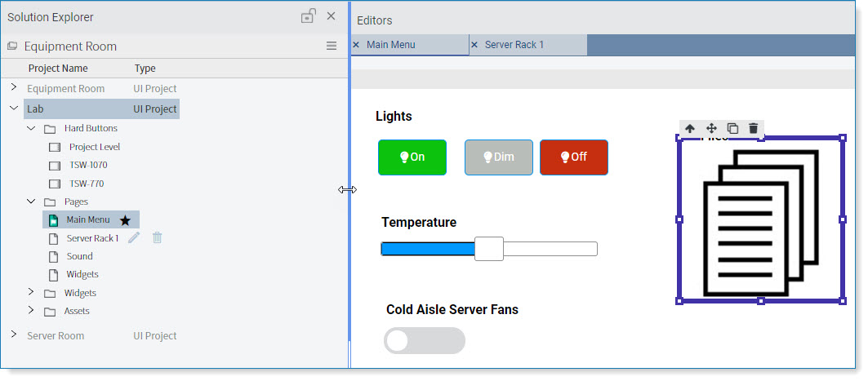Click the red Off lights button
This screenshot has width=868, height=381.
pos(574,157)
